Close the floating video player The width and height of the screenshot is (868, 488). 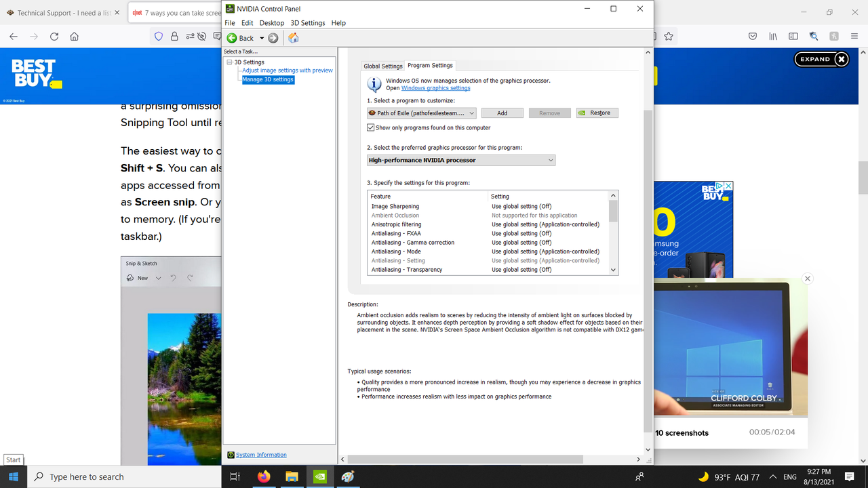tap(807, 279)
